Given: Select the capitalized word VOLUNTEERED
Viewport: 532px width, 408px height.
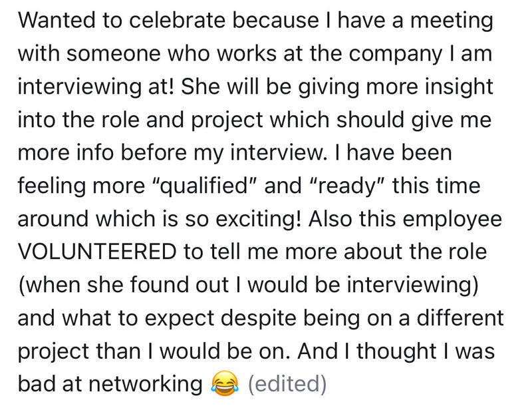Looking at the screenshot, I should coord(97,252).
